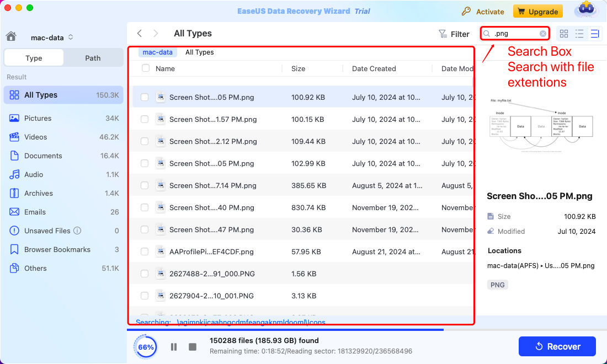The height and width of the screenshot is (364, 607).
Task: Switch to grid thumbnail view
Action: (564, 34)
